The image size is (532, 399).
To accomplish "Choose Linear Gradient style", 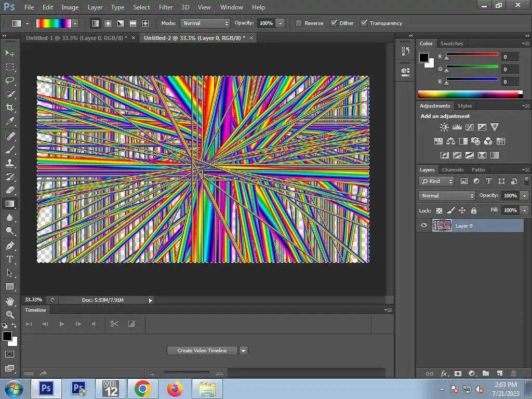I will tap(96, 23).
